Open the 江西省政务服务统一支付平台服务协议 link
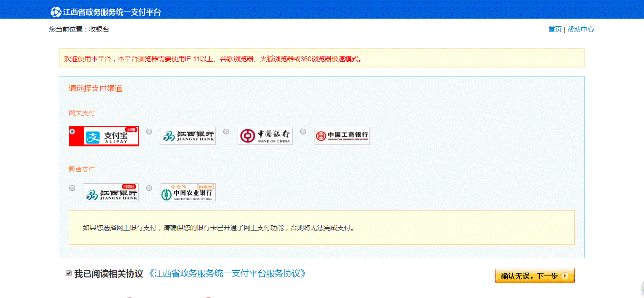The image size is (644, 298). coord(227,274)
